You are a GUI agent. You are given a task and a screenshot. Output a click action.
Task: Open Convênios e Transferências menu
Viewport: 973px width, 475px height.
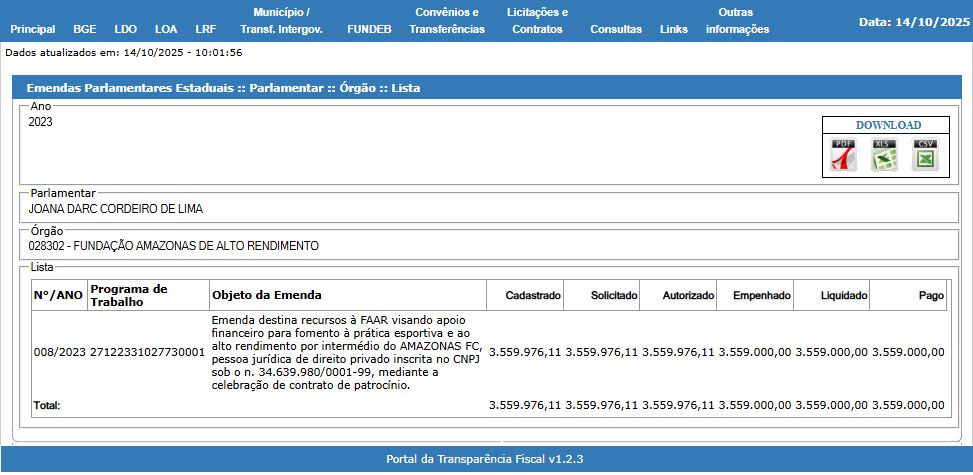[x=447, y=21]
